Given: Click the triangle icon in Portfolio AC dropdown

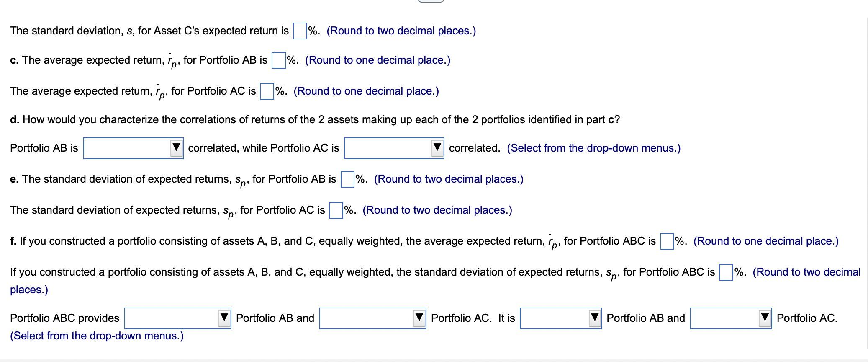Looking at the screenshot, I should point(437,147).
